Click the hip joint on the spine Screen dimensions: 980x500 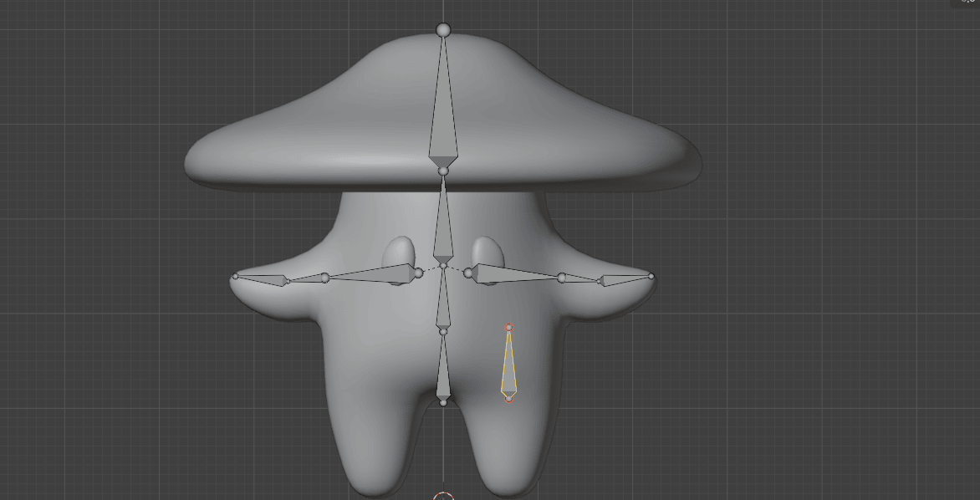pos(443,332)
